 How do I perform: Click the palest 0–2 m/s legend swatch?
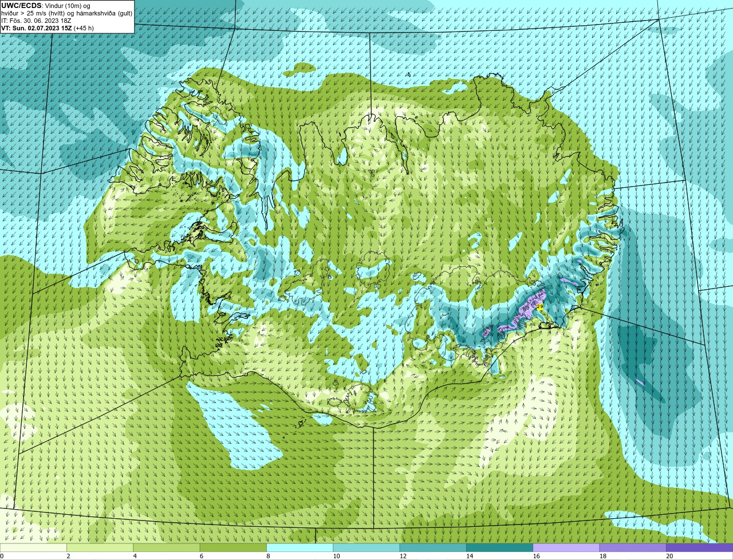[33, 547]
